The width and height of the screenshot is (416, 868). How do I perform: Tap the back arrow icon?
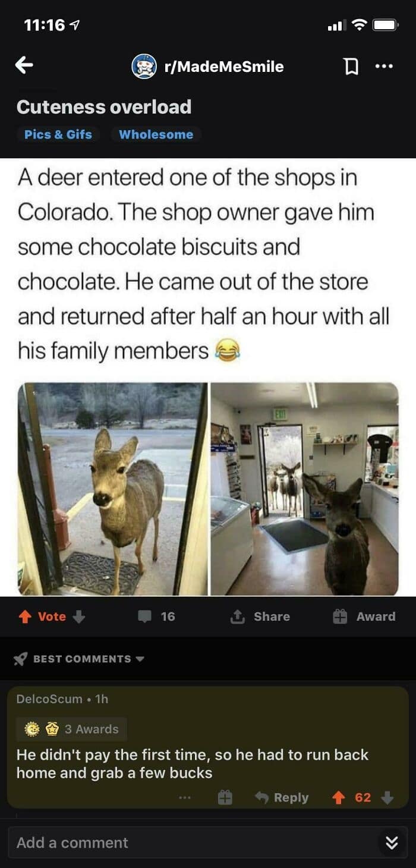[24, 66]
